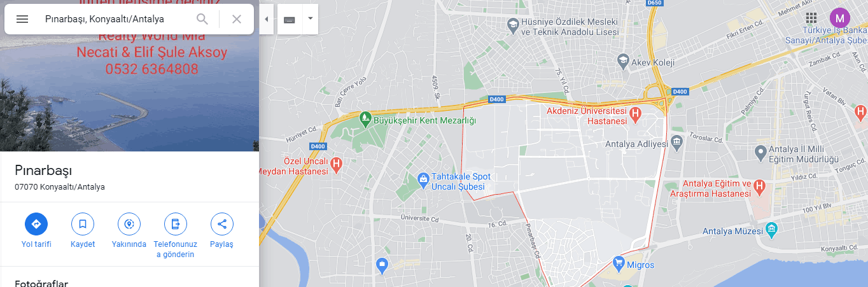Image resolution: width=868 pixels, height=287 pixels.
Task: Click the search magnifier icon
Action: pyautogui.click(x=202, y=19)
